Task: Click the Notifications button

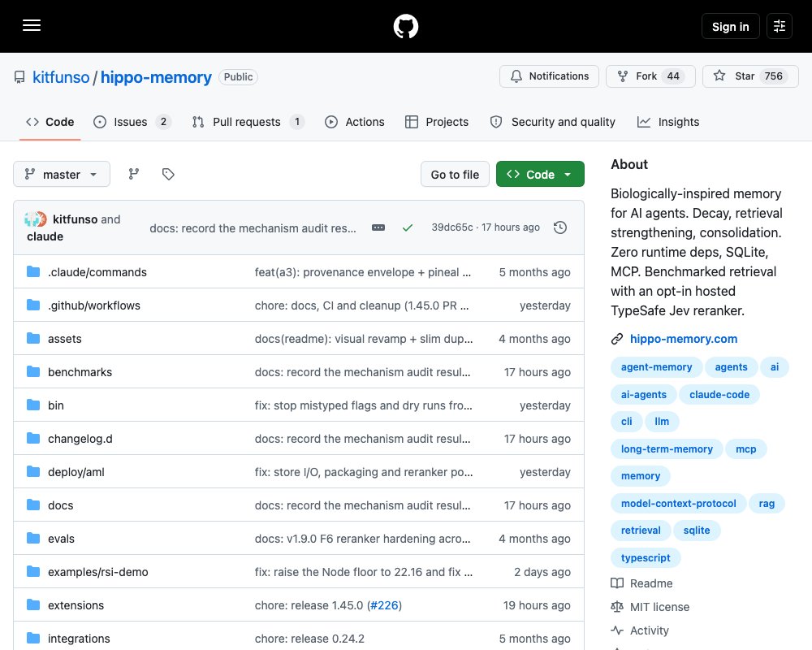Action: coord(549,76)
